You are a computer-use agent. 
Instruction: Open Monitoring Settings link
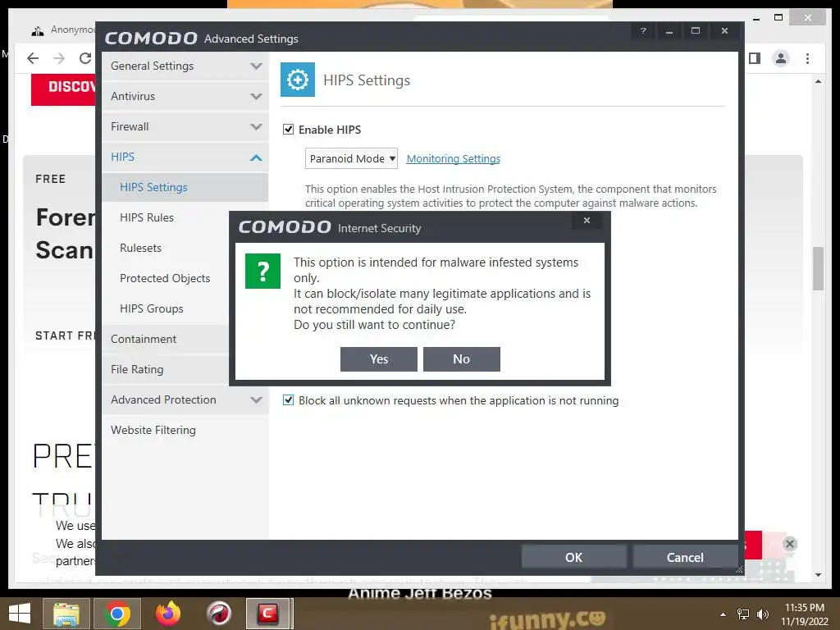point(453,158)
